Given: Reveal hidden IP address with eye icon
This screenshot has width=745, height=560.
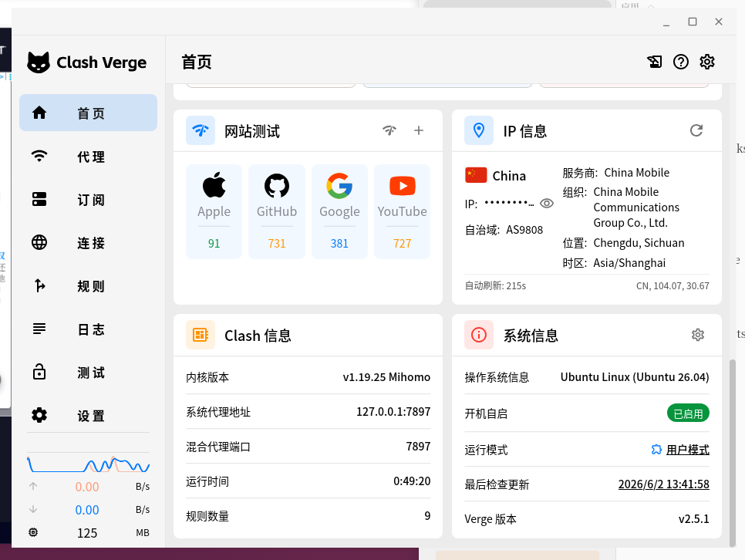Looking at the screenshot, I should 547,204.
